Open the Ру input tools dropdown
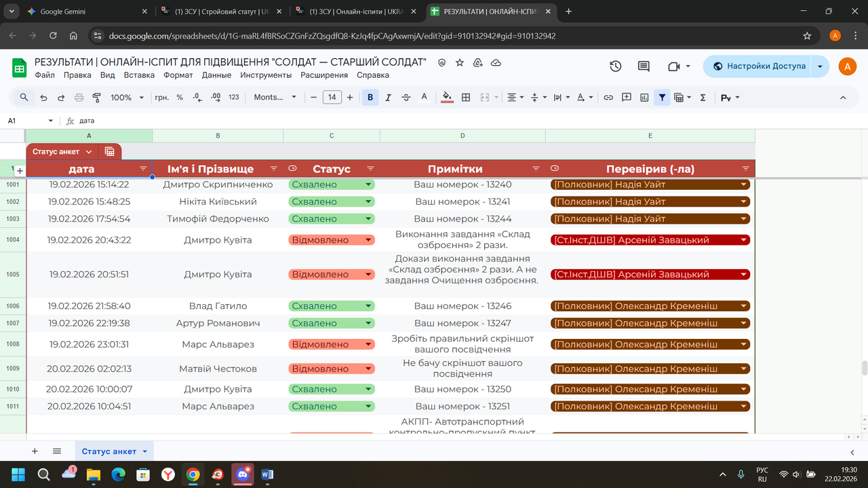868x488 pixels. 730,98
